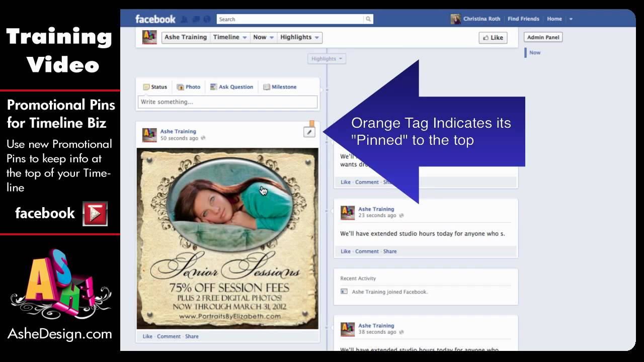Click the Ashe Training button in page header

coord(186,37)
